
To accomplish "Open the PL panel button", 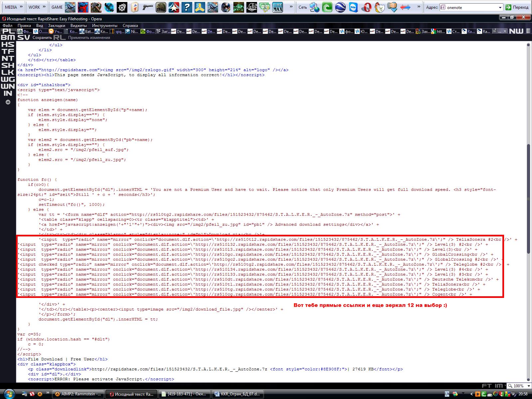I will (x=8, y=31).
